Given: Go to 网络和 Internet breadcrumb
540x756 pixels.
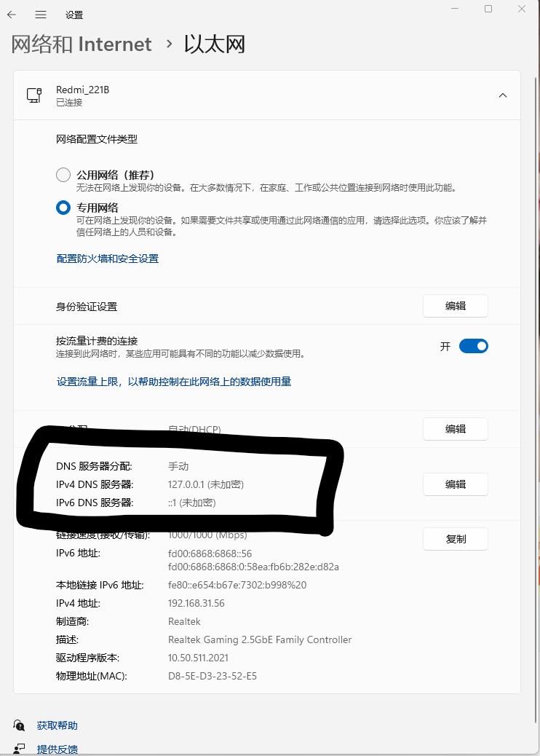Looking at the screenshot, I should (82, 44).
